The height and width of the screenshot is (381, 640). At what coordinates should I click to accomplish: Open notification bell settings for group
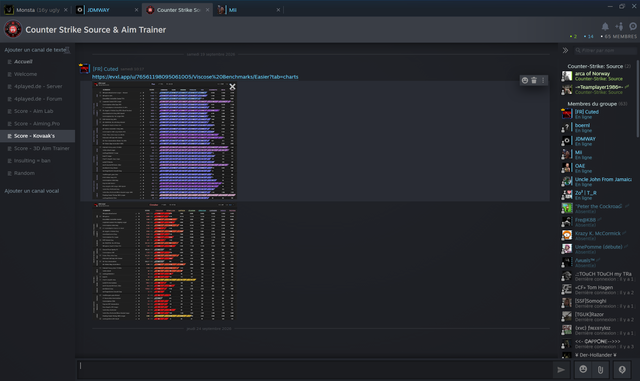pyautogui.click(x=605, y=27)
